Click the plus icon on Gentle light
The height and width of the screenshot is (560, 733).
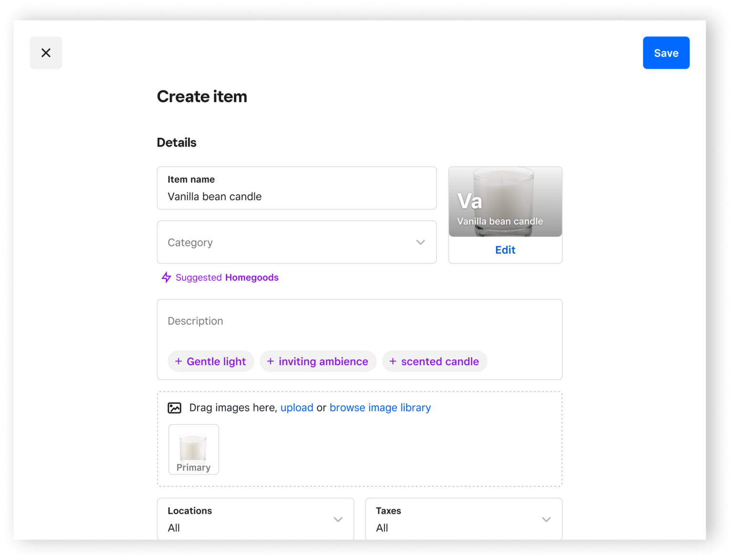pos(178,361)
